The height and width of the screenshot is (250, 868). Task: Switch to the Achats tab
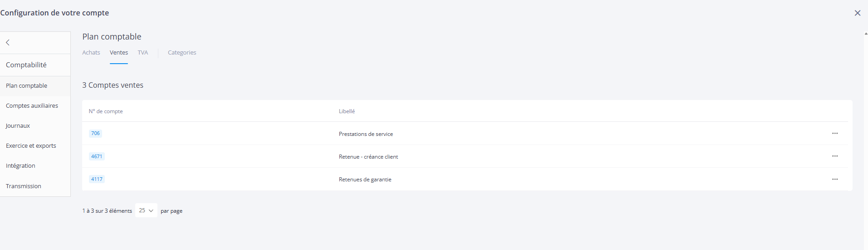91,53
